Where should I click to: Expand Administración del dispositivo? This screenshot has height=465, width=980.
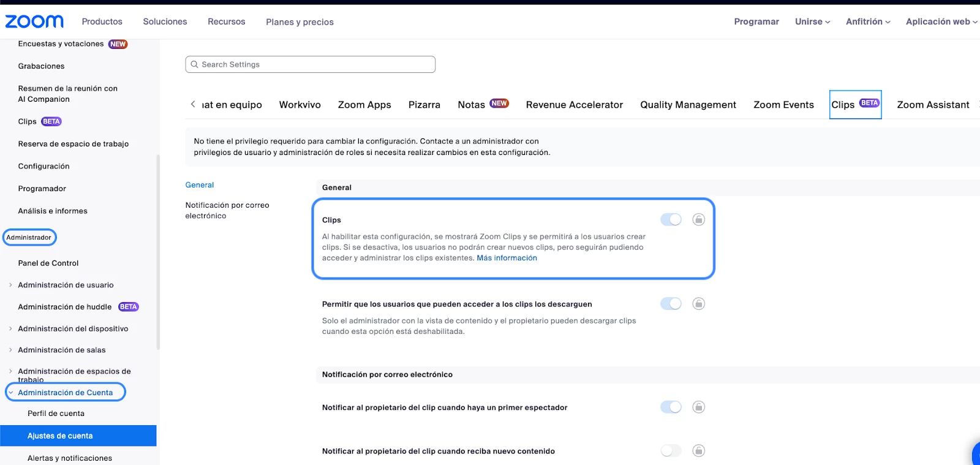10,328
